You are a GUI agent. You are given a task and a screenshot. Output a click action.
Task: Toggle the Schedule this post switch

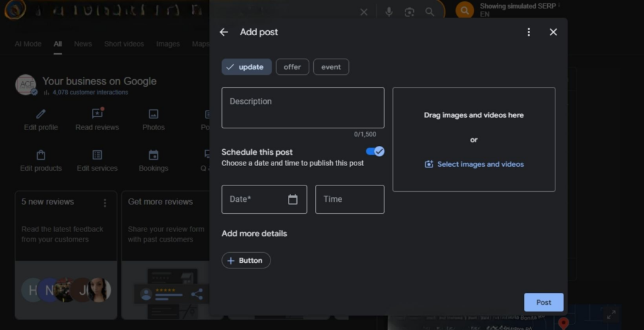click(x=375, y=151)
